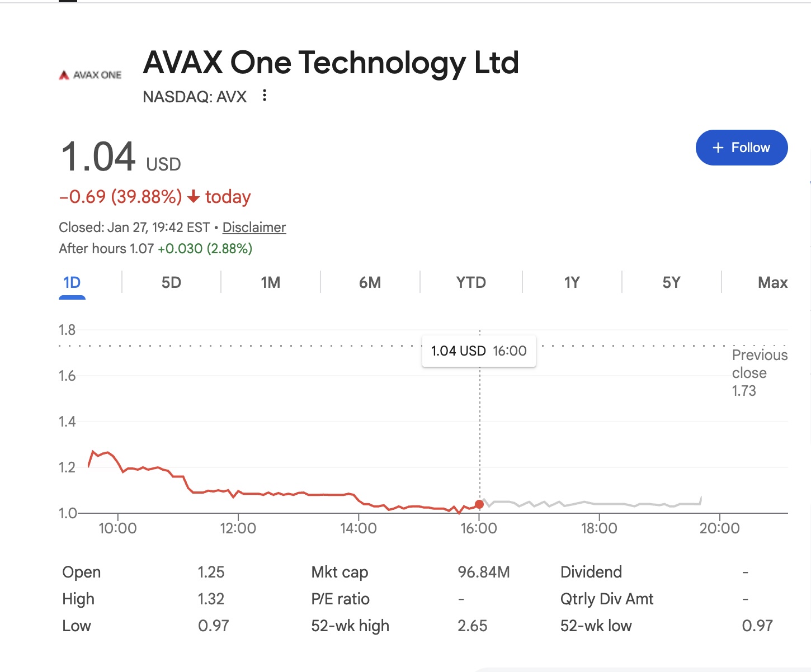This screenshot has height=672, width=811.
Task: Switch to the YTD chart tab
Action: (x=470, y=282)
